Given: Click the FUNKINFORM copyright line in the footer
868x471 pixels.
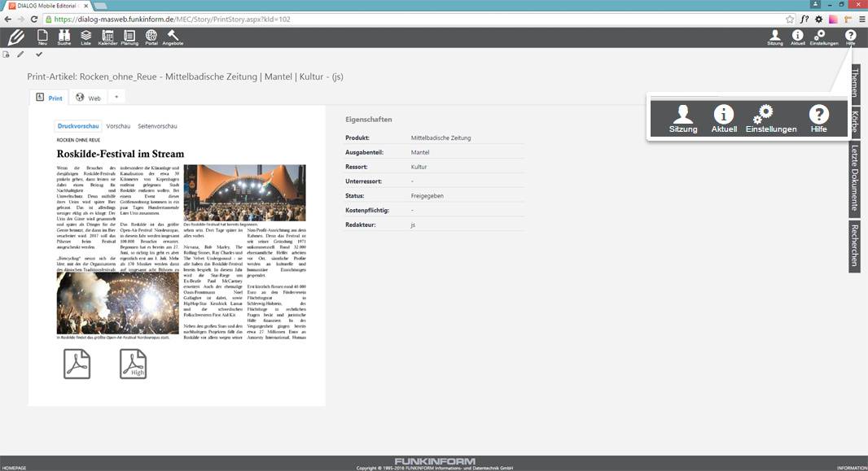Looking at the screenshot, I should pyautogui.click(x=435, y=468).
